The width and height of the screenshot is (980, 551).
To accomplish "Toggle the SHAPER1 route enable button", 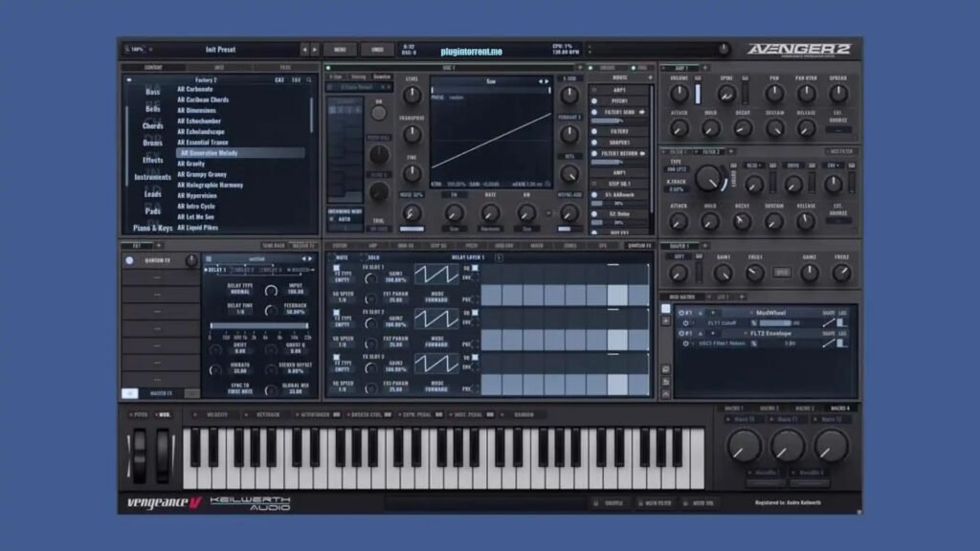I will [x=594, y=143].
